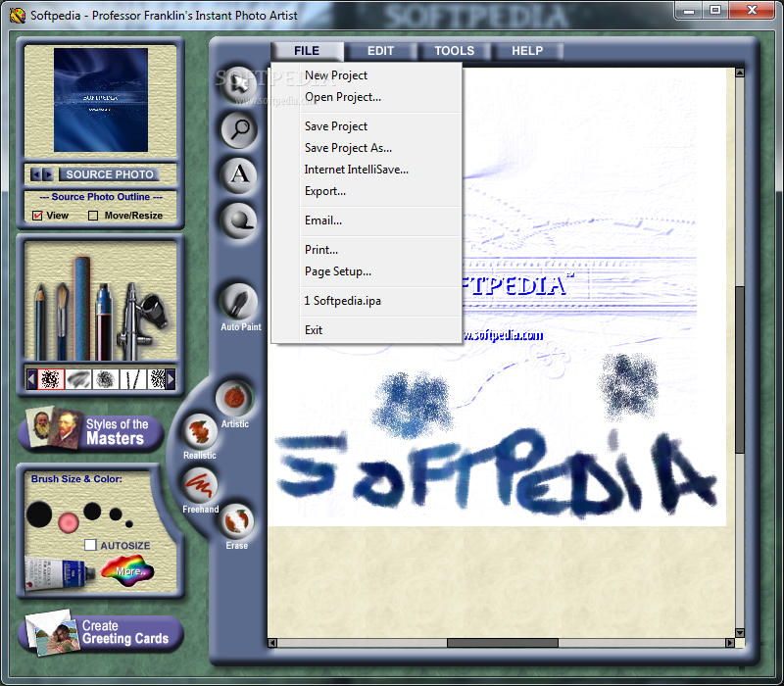The width and height of the screenshot is (784, 686).
Task: Choose the Artistic painting mode
Action: tap(234, 398)
